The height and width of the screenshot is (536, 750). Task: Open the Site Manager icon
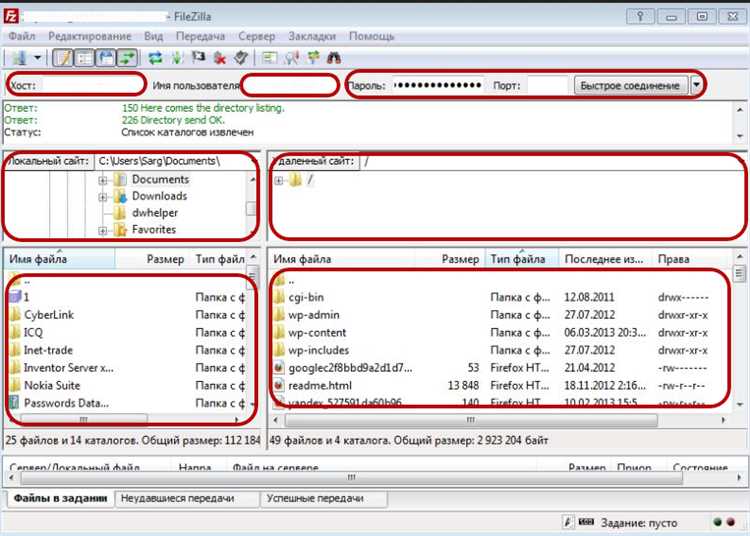tap(18, 58)
